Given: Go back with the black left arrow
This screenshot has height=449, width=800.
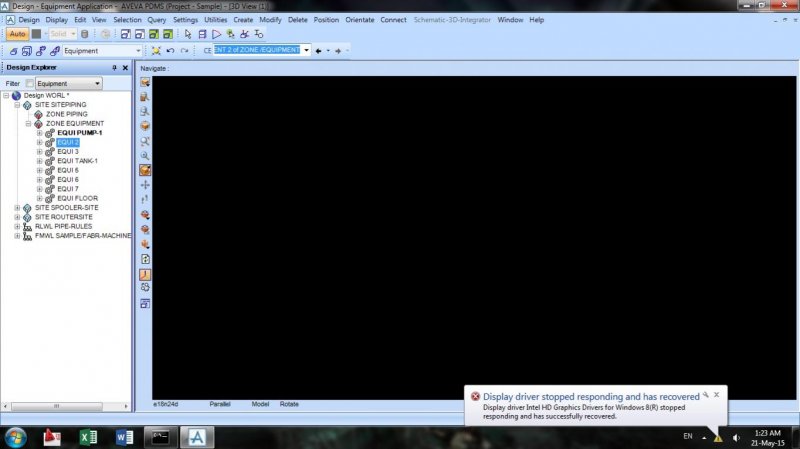Looking at the screenshot, I should click(x=318, y=51).
